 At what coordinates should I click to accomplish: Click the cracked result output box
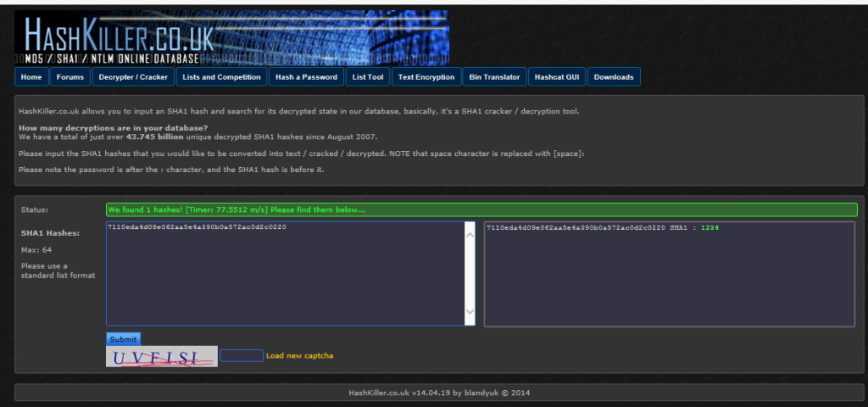pyautogui.click(x=670, y=274)
